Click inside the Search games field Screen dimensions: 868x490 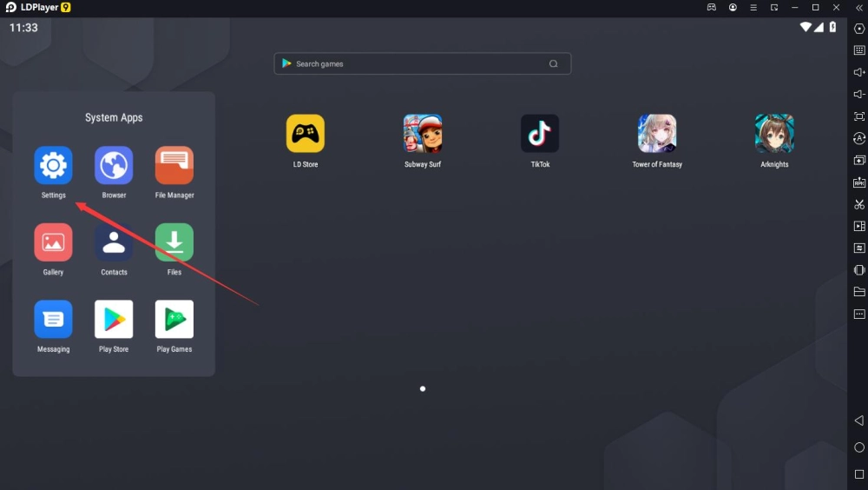point(423,63)
